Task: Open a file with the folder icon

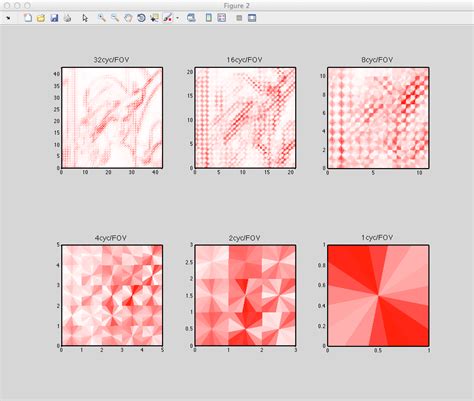Action: 41,18
